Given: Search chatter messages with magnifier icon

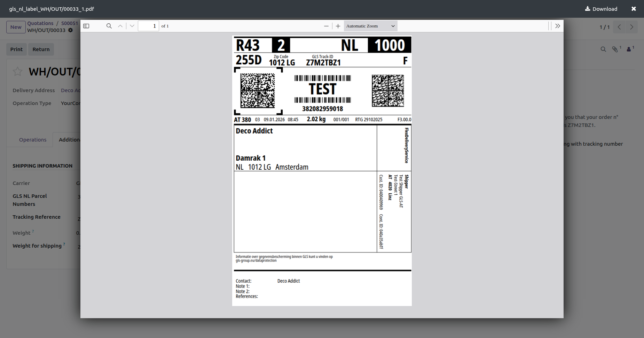Looking at the screenshot, I should 603,49.
